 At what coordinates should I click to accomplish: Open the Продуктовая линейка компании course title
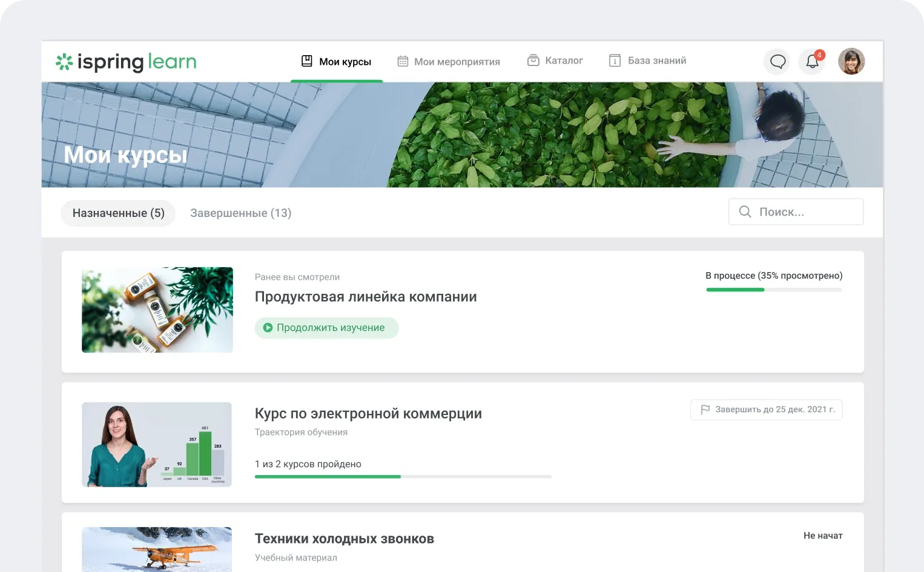(366, 297)
